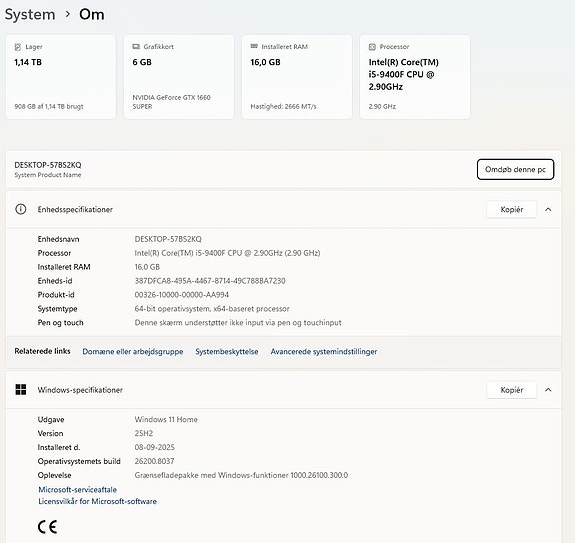This screenshot has width=575, height=543.
Task: Click the Processor chip icon
Action: (x=372, y=47)
